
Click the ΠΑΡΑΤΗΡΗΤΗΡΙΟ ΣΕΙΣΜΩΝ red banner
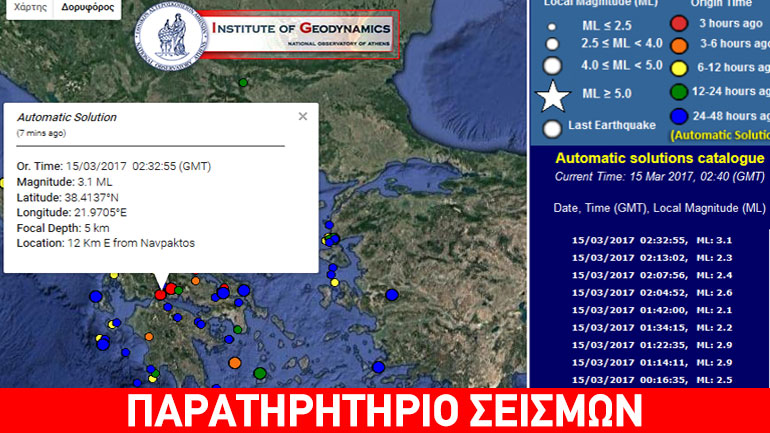coord(385,410)
